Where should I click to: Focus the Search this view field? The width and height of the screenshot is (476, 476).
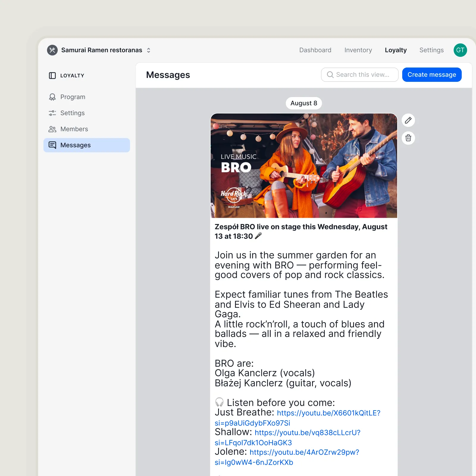(x=359, y=75)
